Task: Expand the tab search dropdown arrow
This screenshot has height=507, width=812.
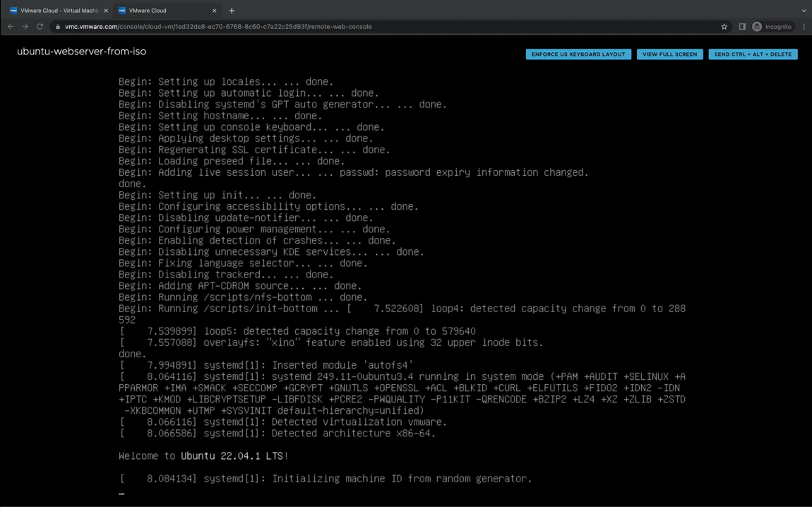Action: point(804,11)
